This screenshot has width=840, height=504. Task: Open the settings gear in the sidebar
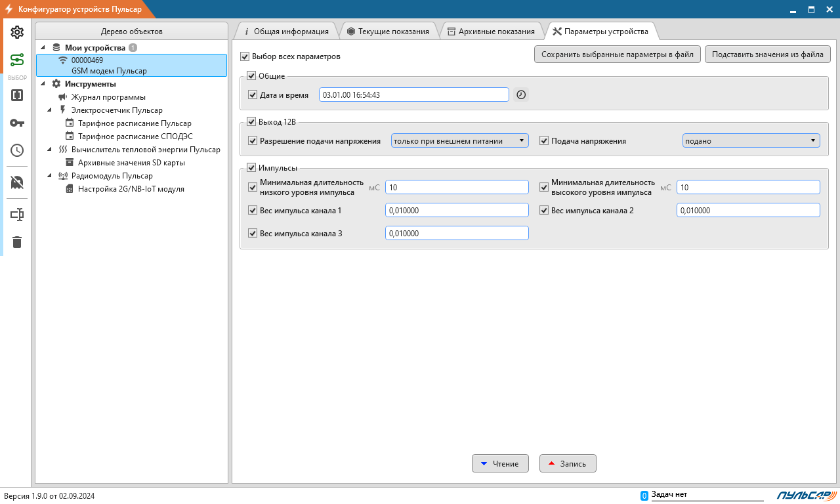tap(17, 32)
